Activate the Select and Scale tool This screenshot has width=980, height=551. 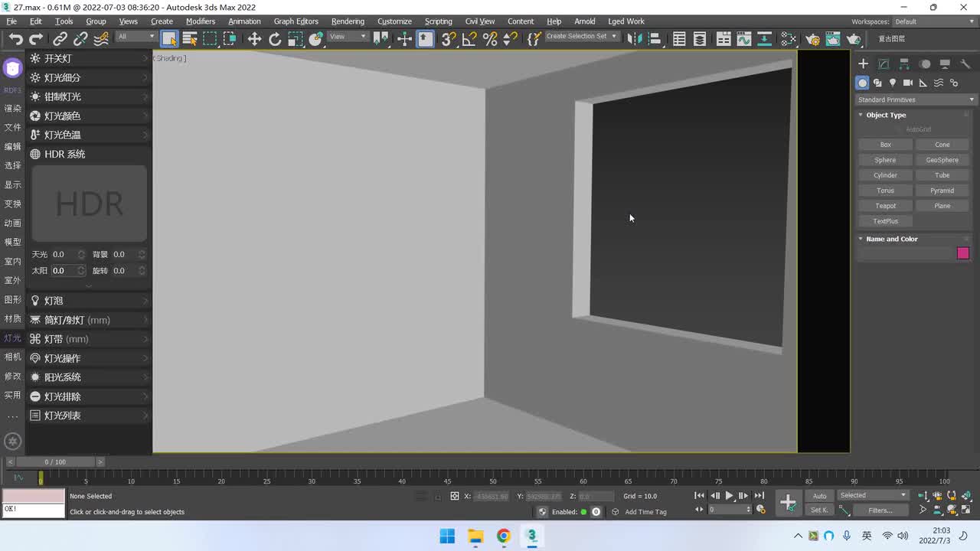click(x=295, y=39)
